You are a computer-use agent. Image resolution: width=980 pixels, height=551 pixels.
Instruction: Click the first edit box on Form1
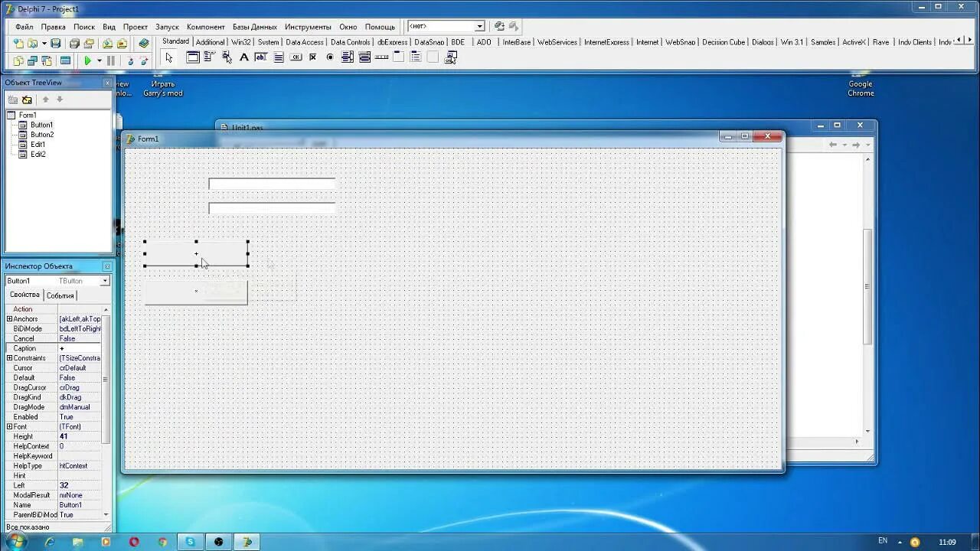(x=272, y=184)
